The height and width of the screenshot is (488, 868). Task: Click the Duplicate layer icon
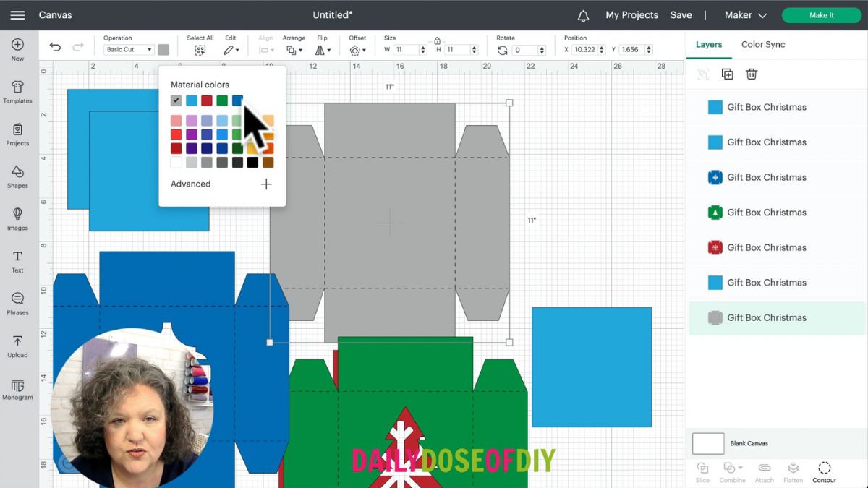[x=727, y=74]
